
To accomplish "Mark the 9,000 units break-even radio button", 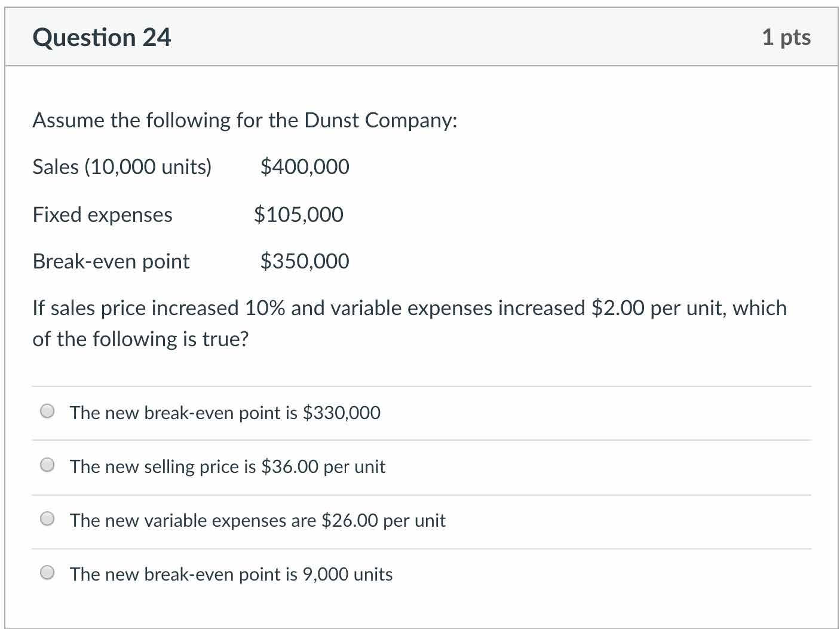I will [x=48, y=573].
